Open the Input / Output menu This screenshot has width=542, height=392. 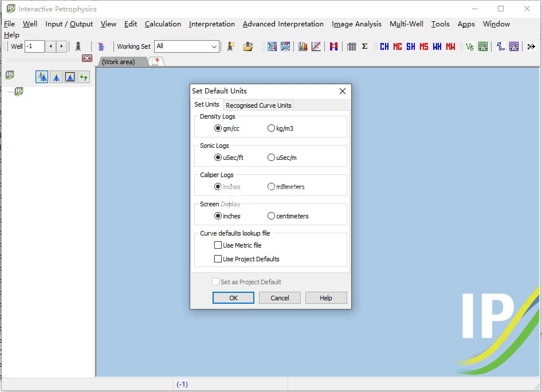pos(69,24)
